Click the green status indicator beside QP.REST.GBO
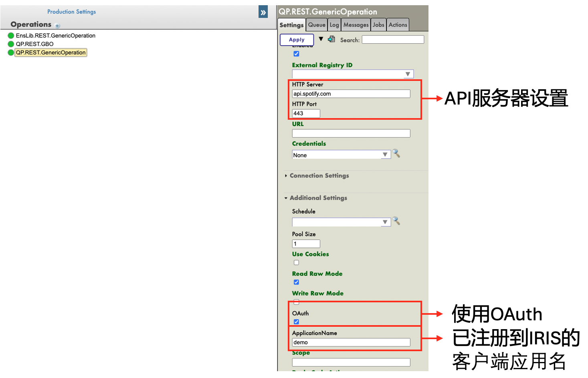The width and height of the screenshot is (588, 378). (x=11, y=44)
